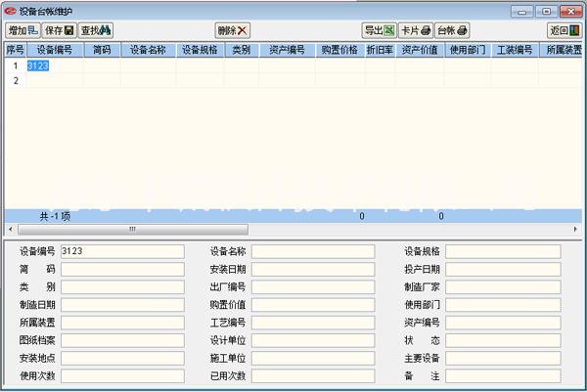The width and height of the screenshot is (587, 392).
Task: Click right arrow of horizontal scrollbar
Action: tap(575, 229)
